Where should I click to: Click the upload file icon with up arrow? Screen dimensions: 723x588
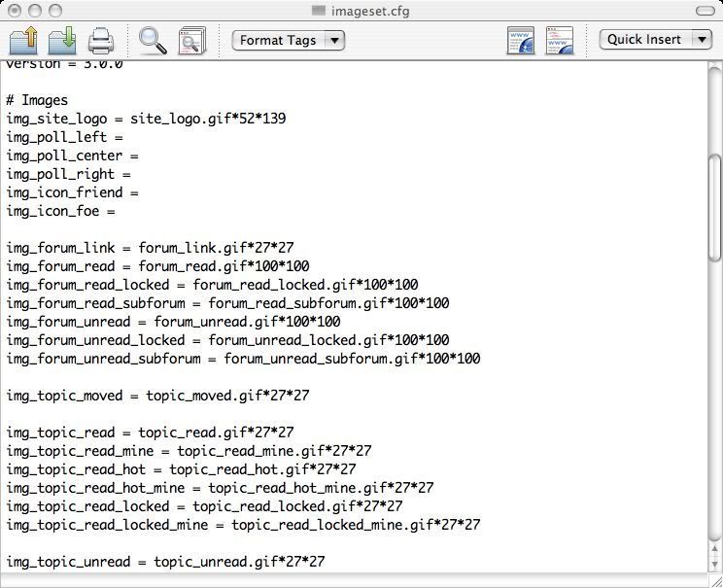tap(23, 41)
